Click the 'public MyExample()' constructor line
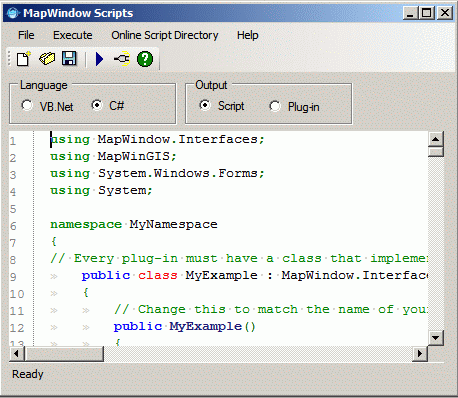Viewport: 458px width, 398px height. pyautogui.click(x=185, y=326)
